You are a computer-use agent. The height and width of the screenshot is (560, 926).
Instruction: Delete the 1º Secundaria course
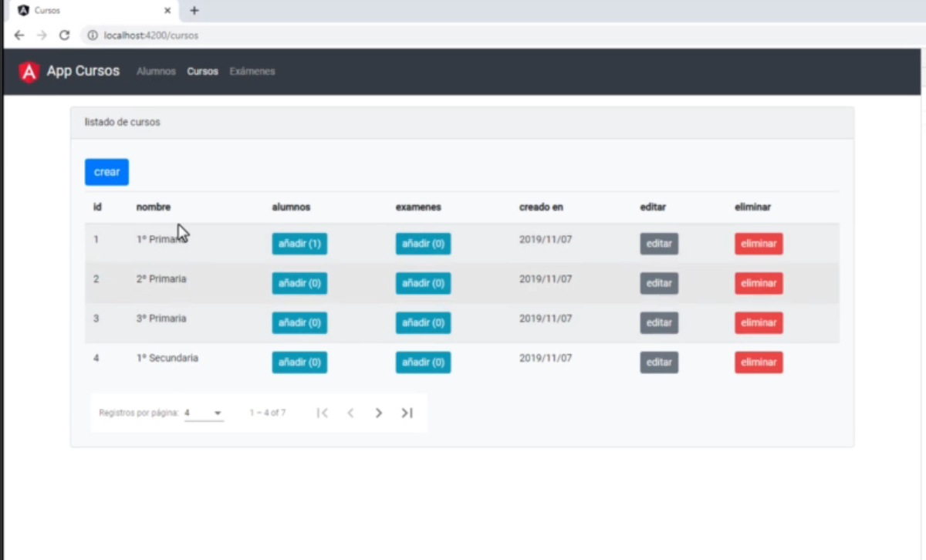click(x=759, y=363)
